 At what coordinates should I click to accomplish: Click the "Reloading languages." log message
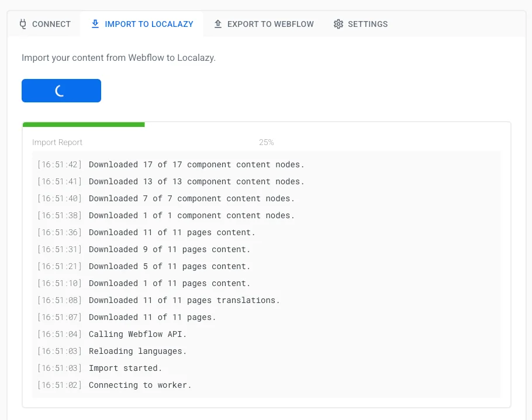point(137,351)
